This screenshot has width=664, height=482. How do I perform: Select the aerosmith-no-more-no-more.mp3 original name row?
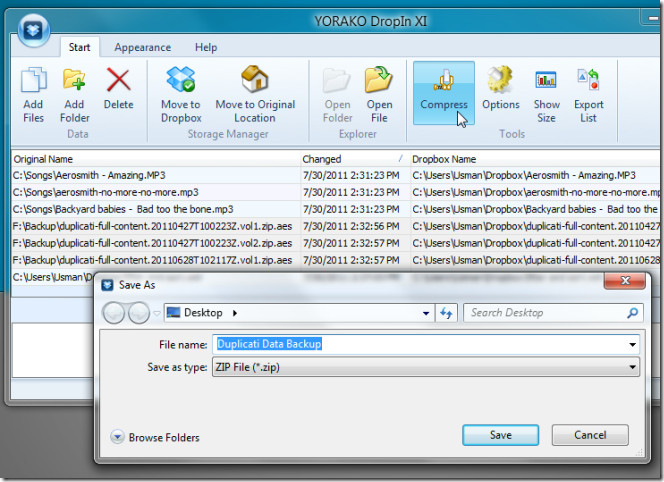point(155,192)
